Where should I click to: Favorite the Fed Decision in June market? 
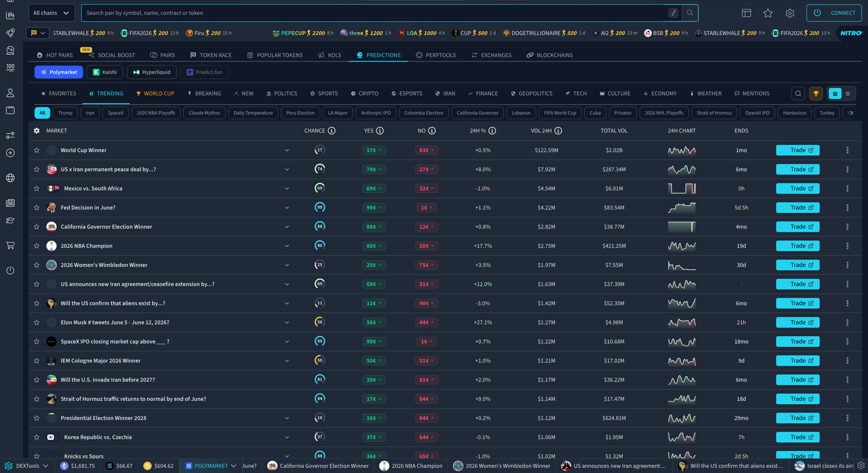(x=36, y=208)
